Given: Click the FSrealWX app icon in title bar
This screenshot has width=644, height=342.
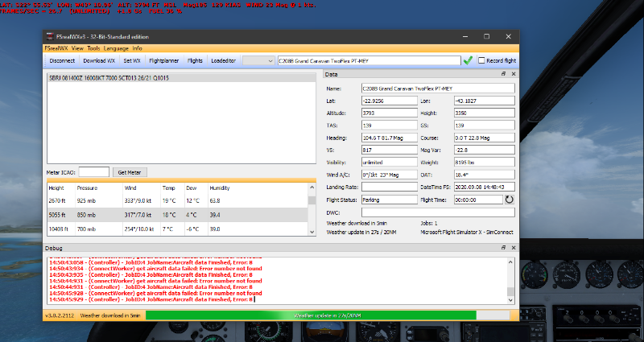Looking at the screenshot, I should pos(50,36).
